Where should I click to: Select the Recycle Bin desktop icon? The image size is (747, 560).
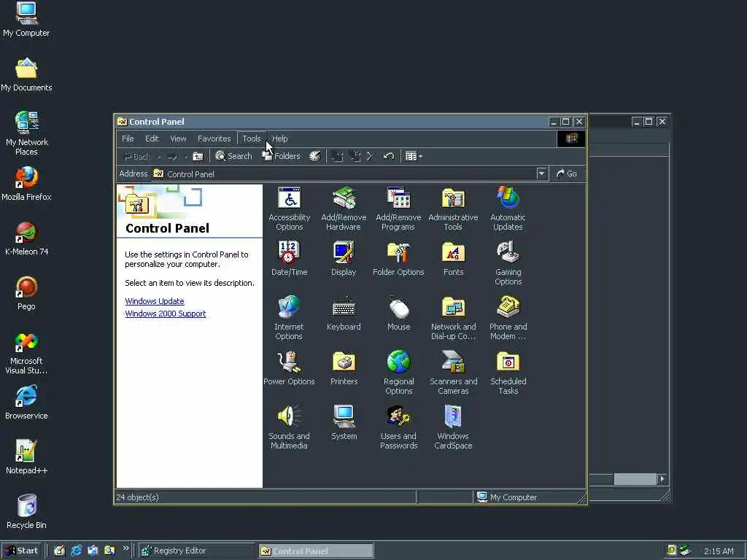pos(26,512)
